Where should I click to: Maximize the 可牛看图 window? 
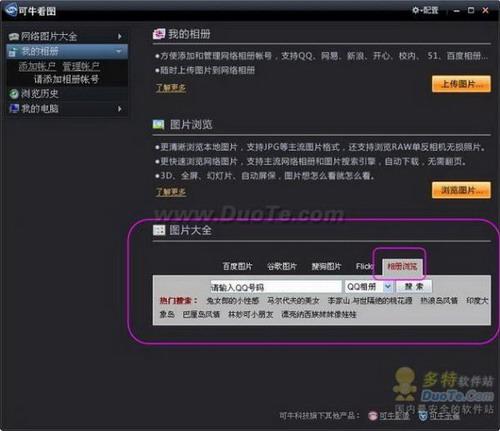(471, 10)
